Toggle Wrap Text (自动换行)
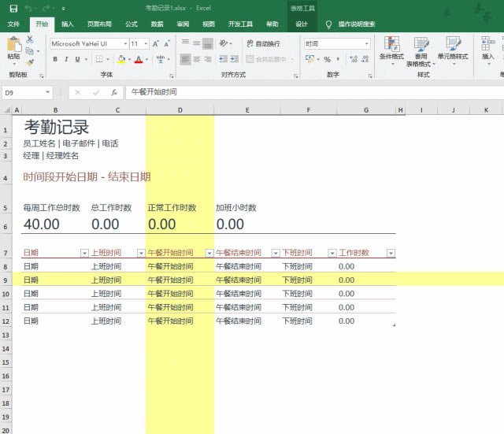Screen dimensions: 504x434 click(263, 44)
